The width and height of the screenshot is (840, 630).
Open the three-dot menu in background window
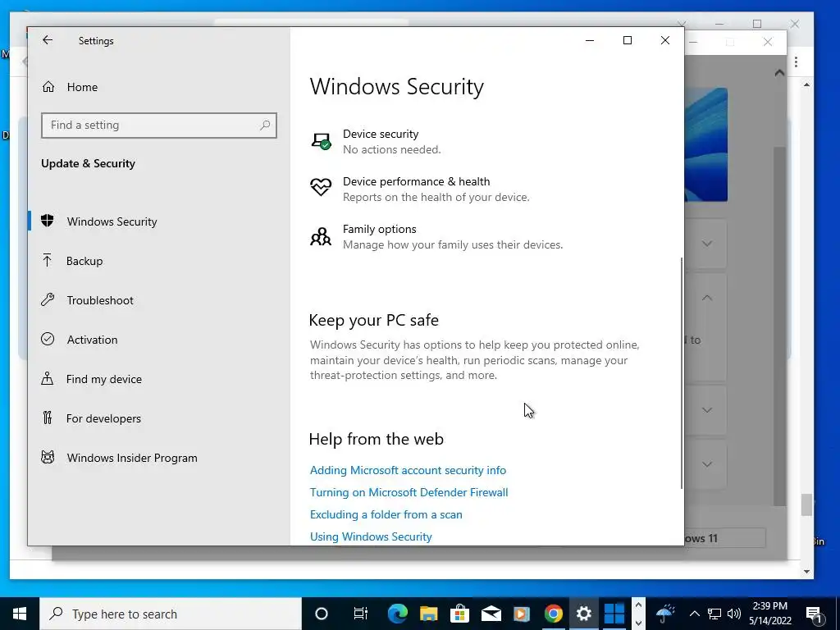click(796, 62)
